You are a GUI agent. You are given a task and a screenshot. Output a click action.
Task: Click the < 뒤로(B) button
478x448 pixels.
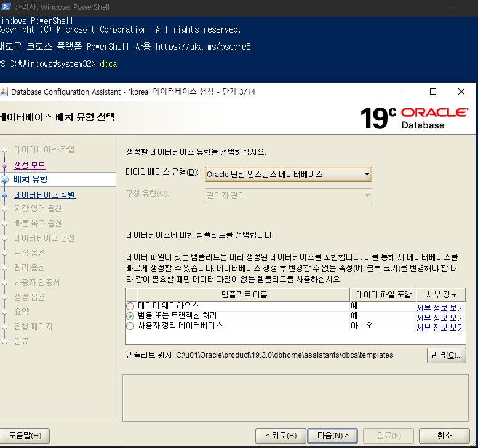pos(281,436)
